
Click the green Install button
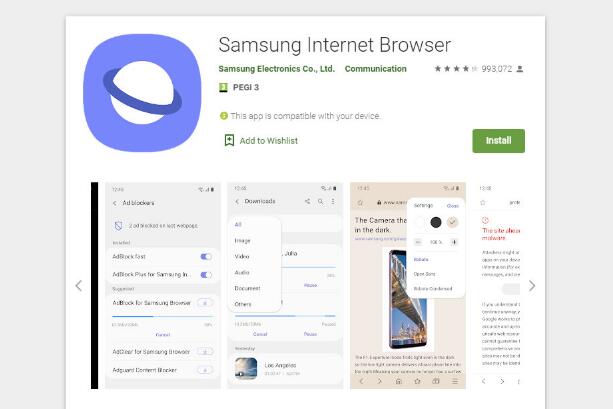(498, 141)
